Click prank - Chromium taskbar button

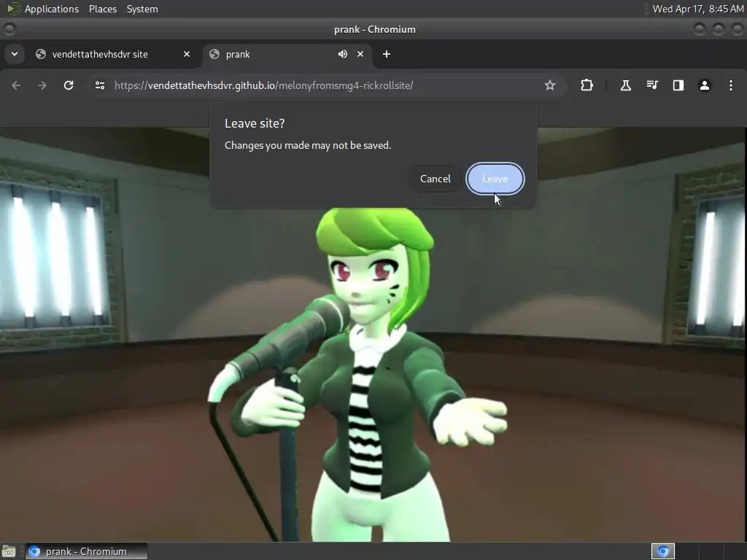(x=86, y=551)
